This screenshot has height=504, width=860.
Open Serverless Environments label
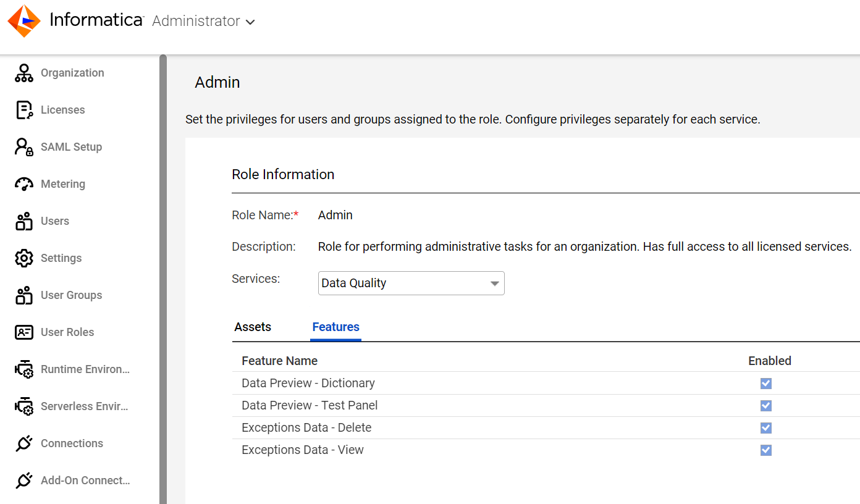coord(85,406)
